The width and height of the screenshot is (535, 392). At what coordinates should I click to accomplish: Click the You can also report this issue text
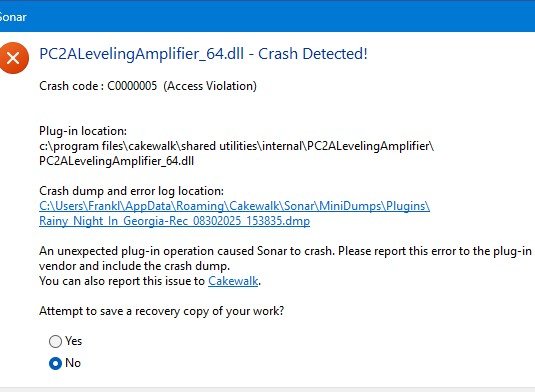tap(122, 281)
